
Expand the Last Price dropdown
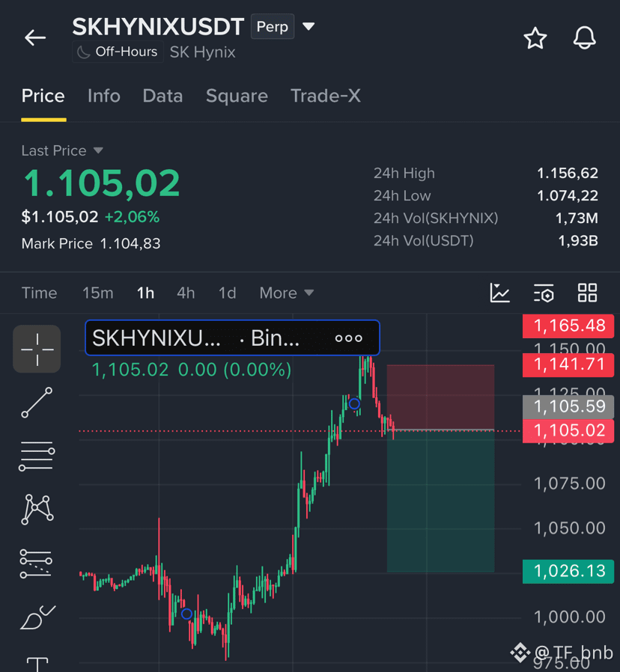point(62,151)
